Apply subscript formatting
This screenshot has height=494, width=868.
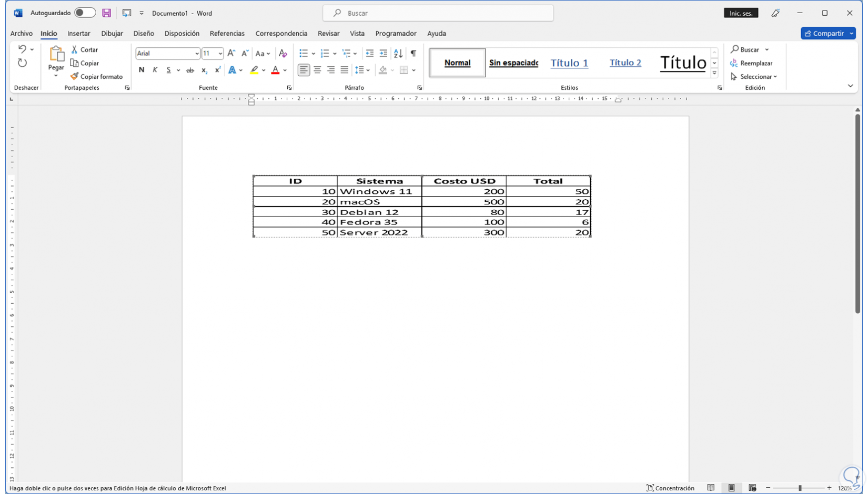click(204, 70)
